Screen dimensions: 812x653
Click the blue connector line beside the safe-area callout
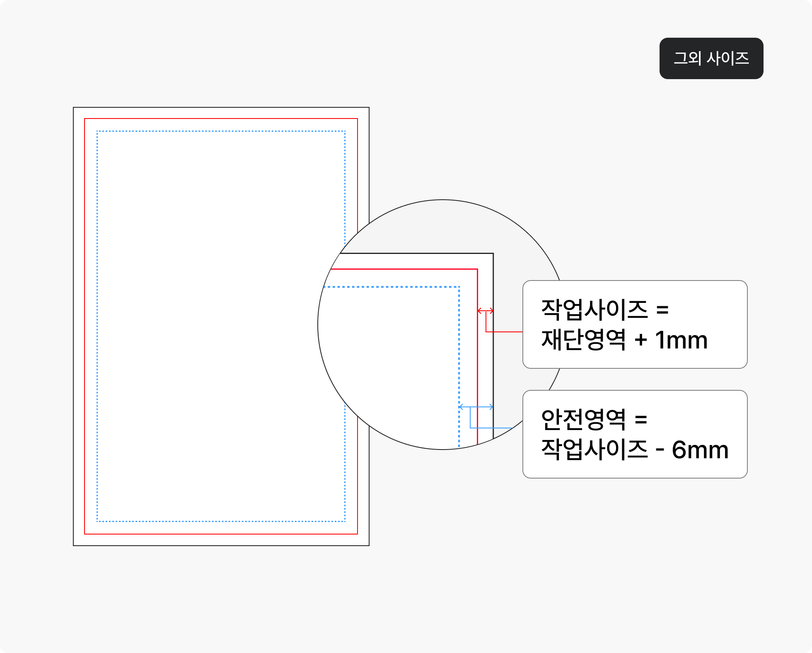pyautogui.click(x=491, y=428)
